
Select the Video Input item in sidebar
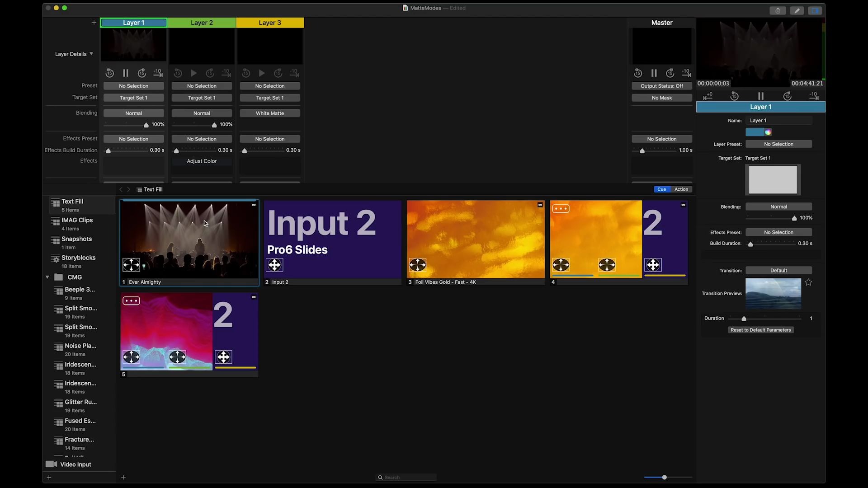click(x=75, y=464)
